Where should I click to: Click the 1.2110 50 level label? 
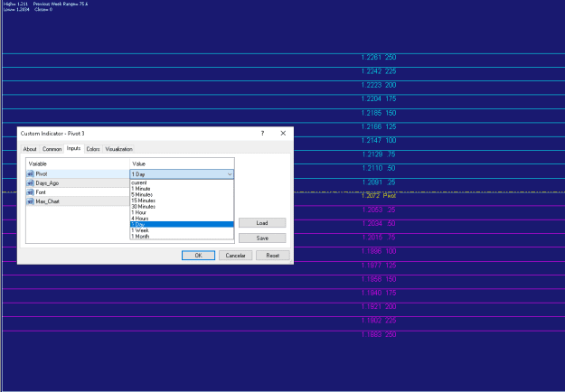click(x=379, y=168)
